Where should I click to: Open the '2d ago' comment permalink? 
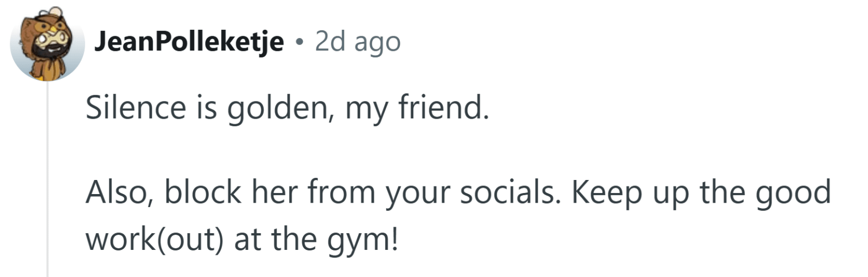click(358, 42)
